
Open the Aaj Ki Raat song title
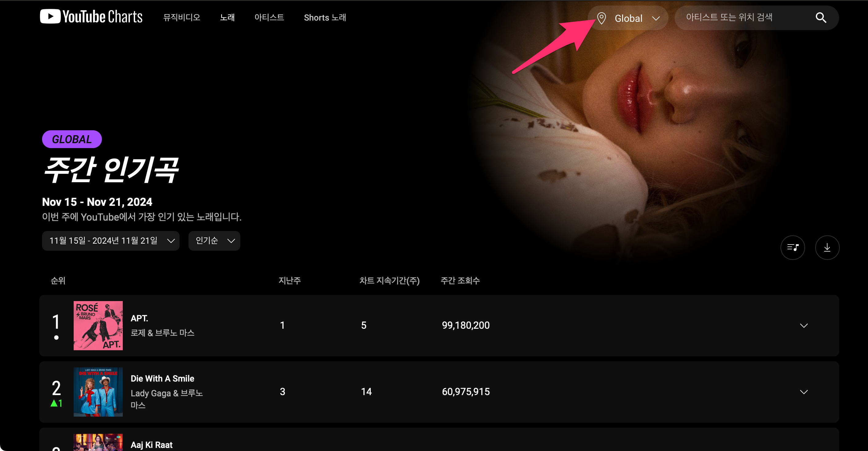[x=152, y=445]
